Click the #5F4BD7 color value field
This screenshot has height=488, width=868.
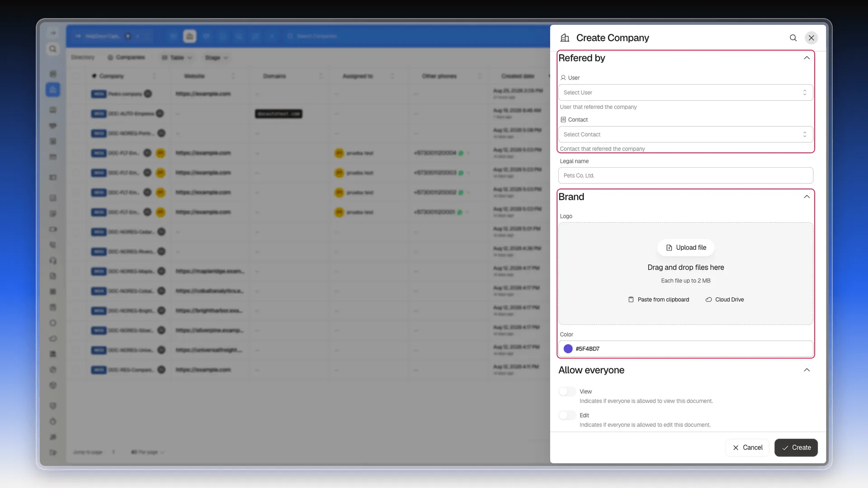[685, 349]
